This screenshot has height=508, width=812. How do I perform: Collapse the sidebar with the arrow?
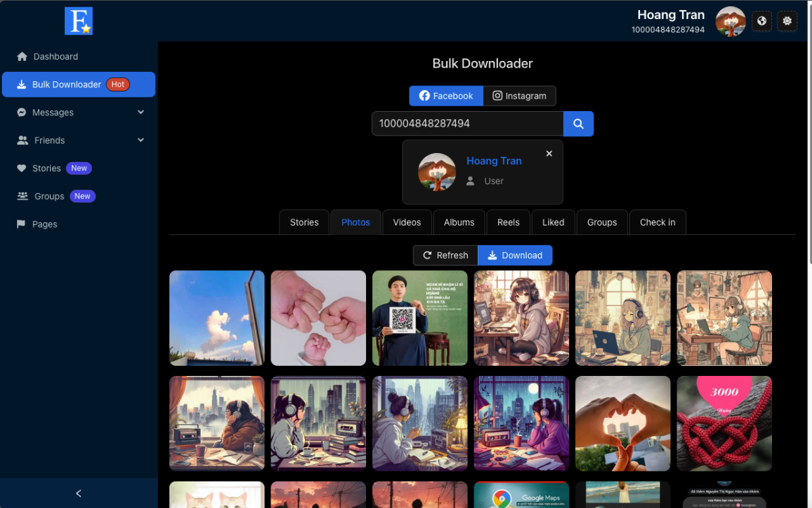[78, 493]
